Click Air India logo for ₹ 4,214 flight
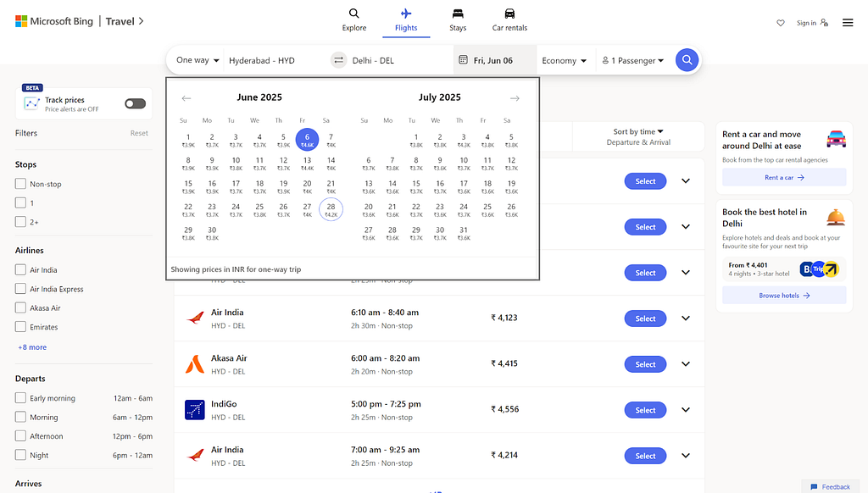 click(194, 456)
